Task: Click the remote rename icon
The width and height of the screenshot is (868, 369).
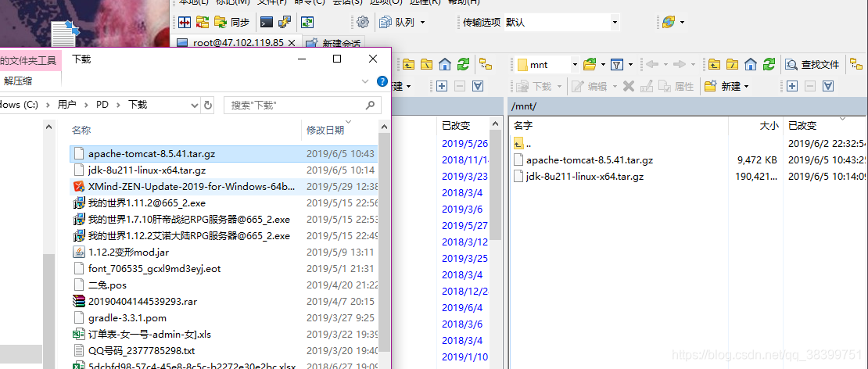Action: 646,86
